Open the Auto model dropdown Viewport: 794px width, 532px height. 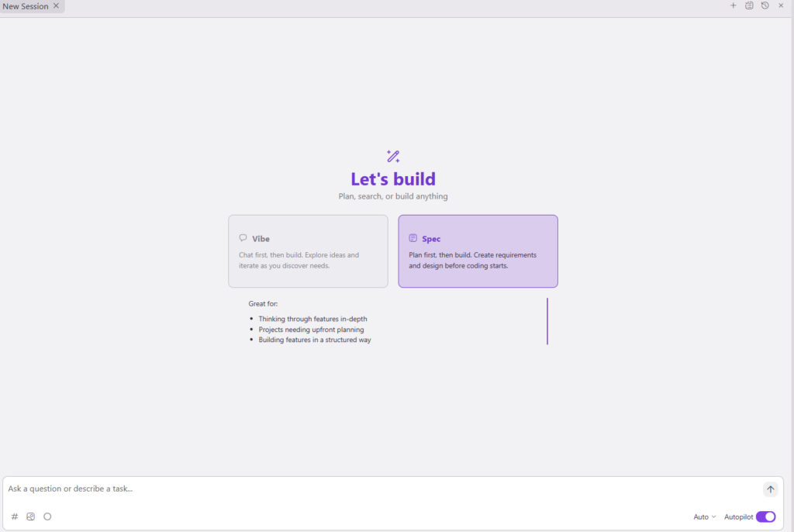[x=704, y=516]
